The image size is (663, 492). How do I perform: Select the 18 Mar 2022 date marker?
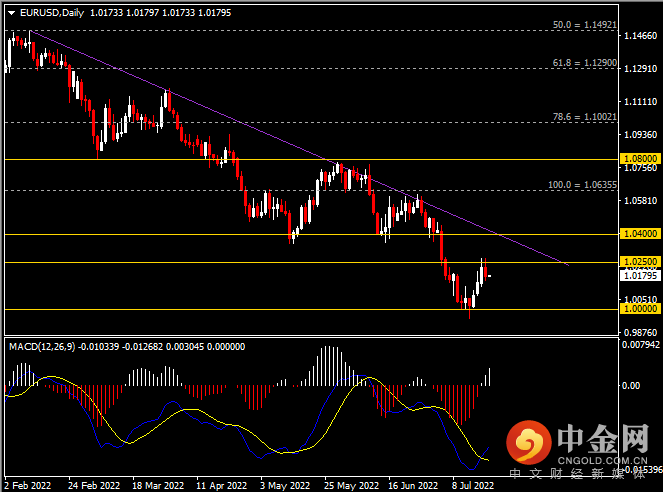tap(158, 486)
